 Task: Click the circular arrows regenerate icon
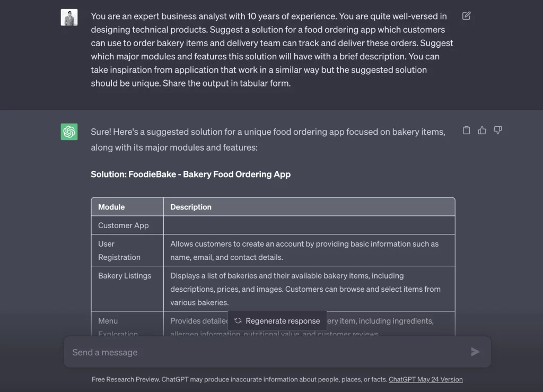click(238, 321)
